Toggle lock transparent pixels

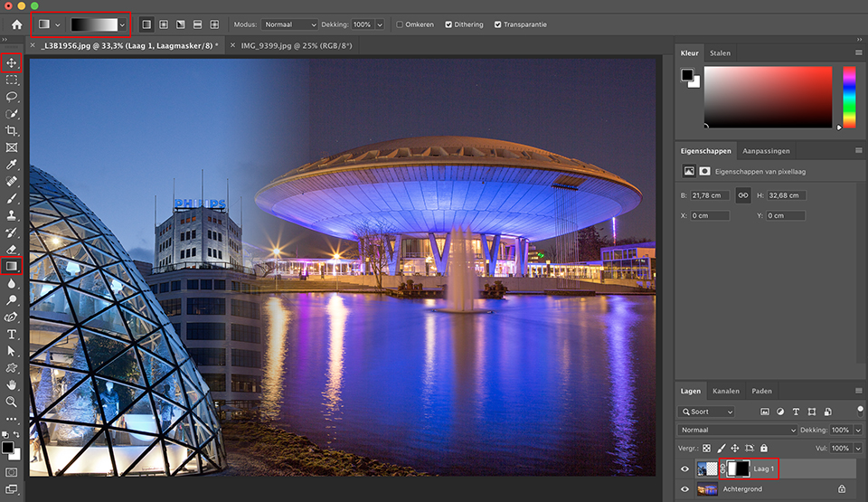click(x=706, y=449)
